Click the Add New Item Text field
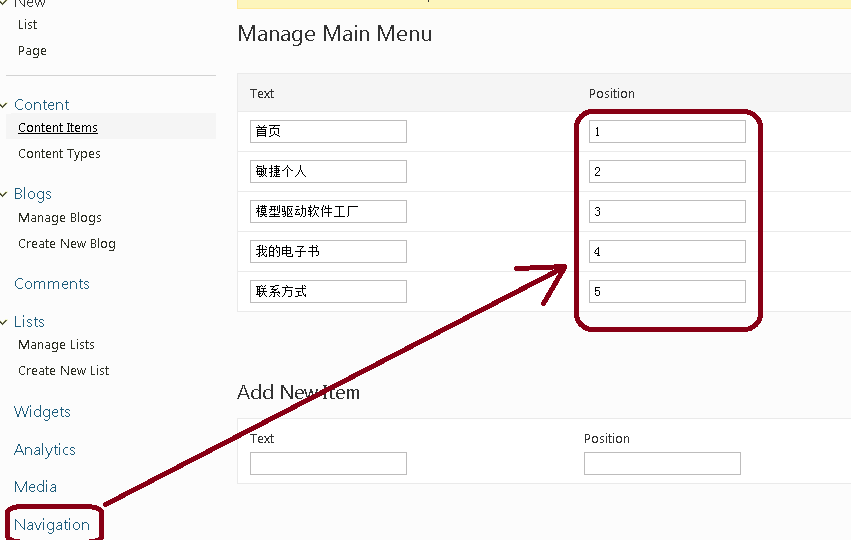 click(x=328, y=463)
